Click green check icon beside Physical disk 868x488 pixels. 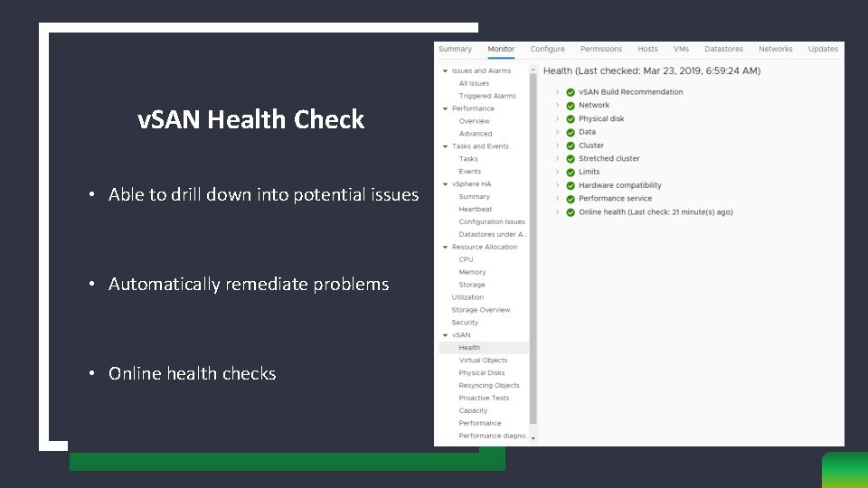pyautogui.click(x=571, y=119)
